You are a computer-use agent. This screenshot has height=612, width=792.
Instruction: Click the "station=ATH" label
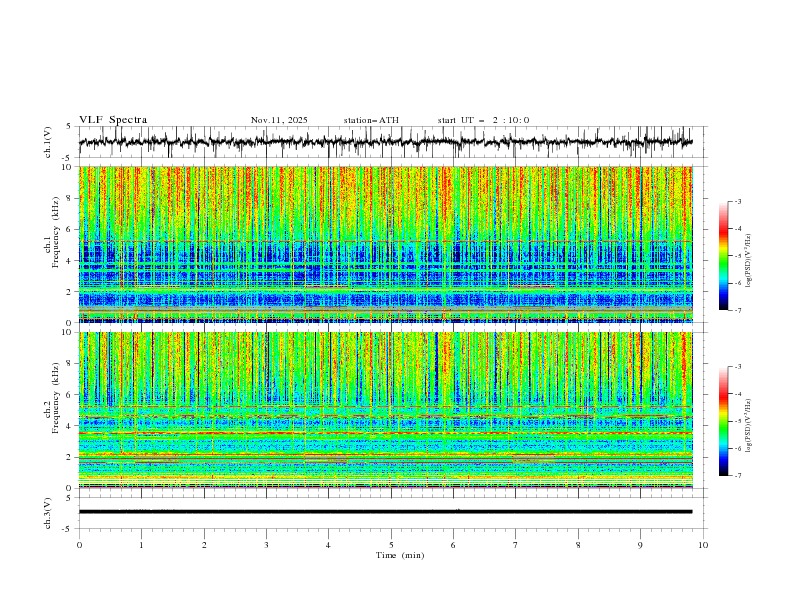coord(371,120)
